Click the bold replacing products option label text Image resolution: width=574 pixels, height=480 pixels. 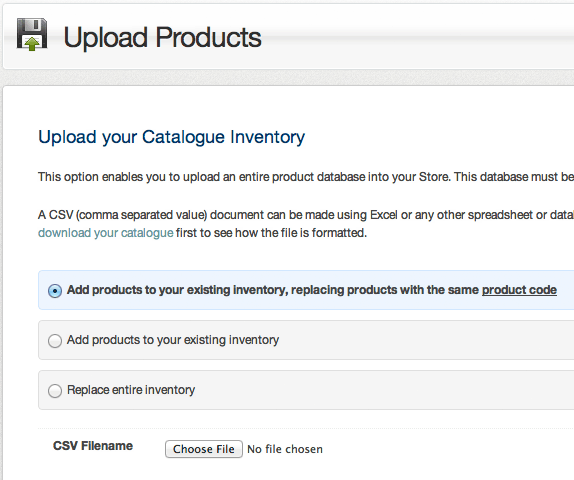tap(312, 290)
